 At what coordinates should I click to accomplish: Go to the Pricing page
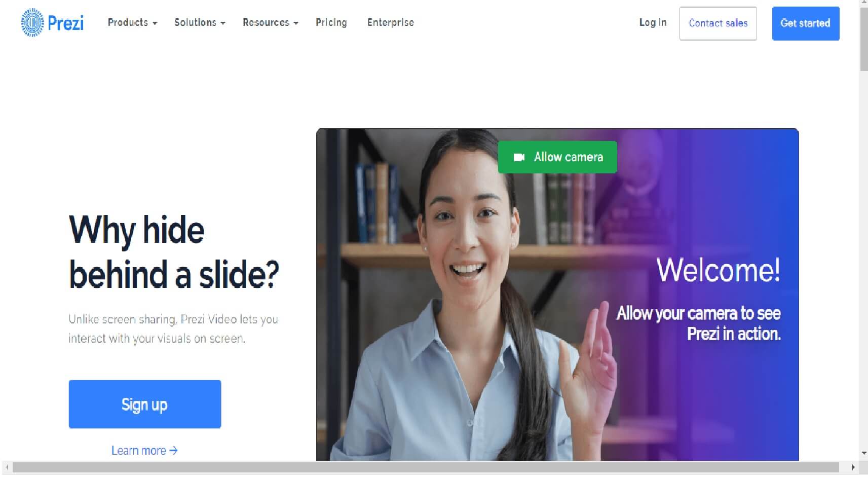coord(331,22)
